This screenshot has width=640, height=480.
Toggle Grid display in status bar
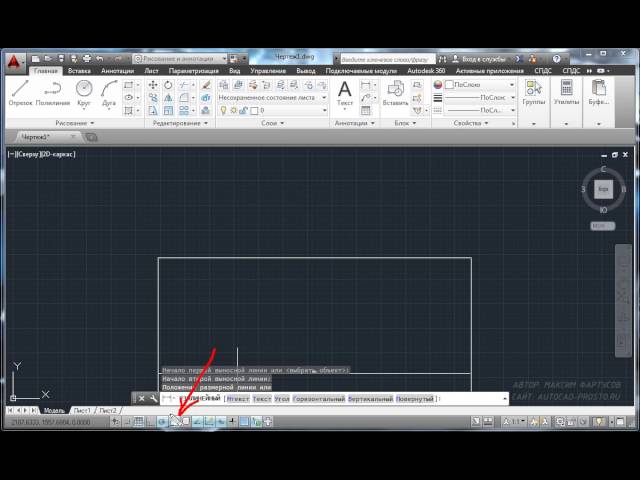(x=139, y=422)
